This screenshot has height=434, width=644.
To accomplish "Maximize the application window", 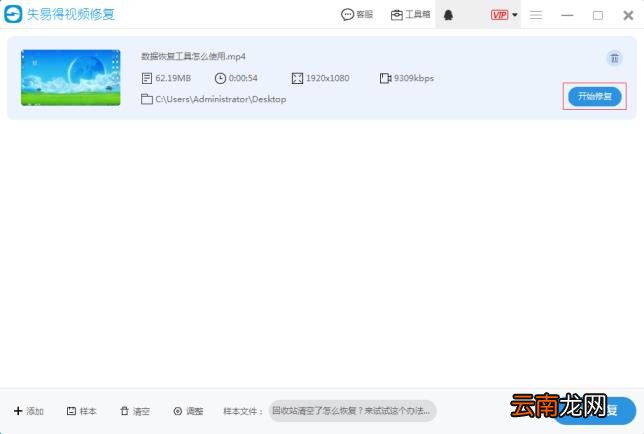I will click(x=598, y=15).
